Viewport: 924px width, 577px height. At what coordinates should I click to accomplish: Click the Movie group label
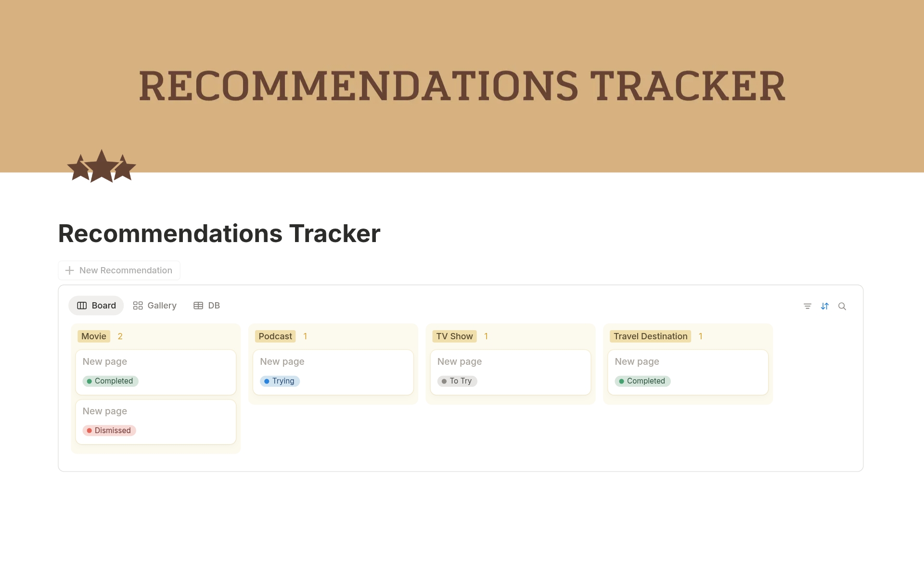[94, 336]
